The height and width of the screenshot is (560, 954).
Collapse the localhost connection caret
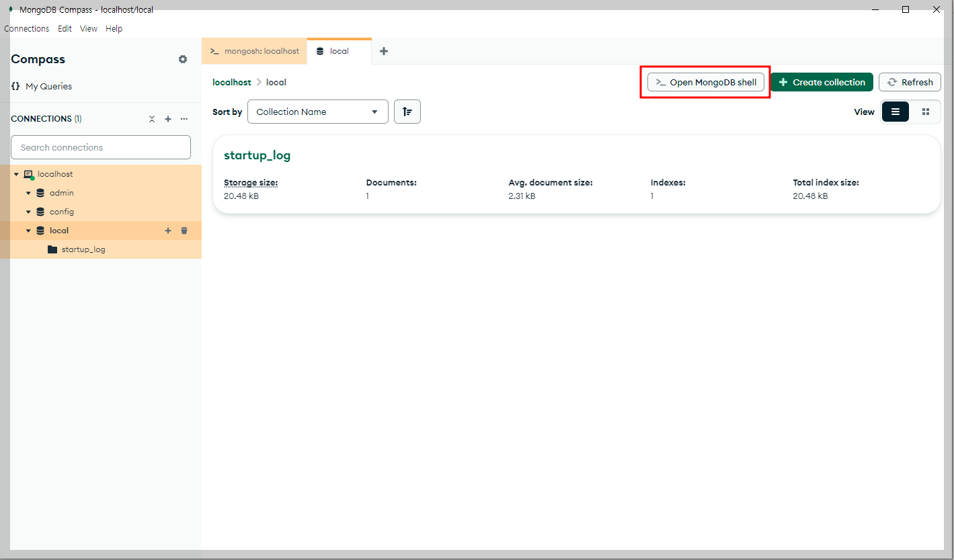click(16, 174)
